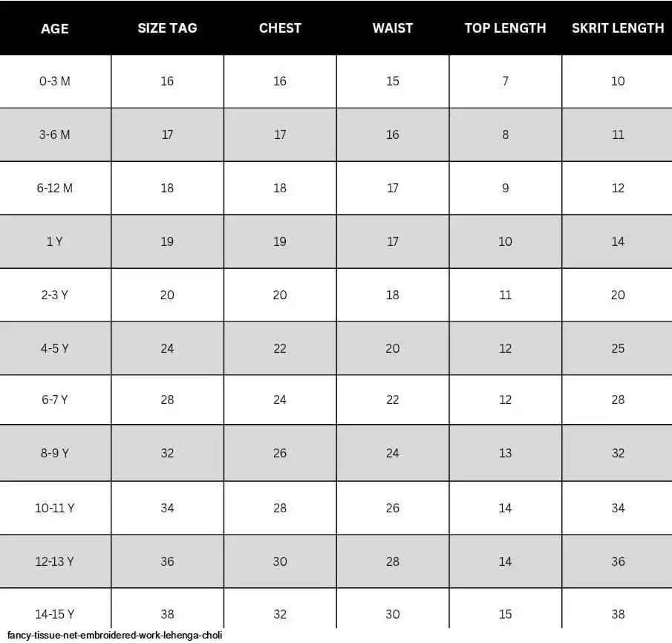Select the 3-6 M age cell

[55, 134]
